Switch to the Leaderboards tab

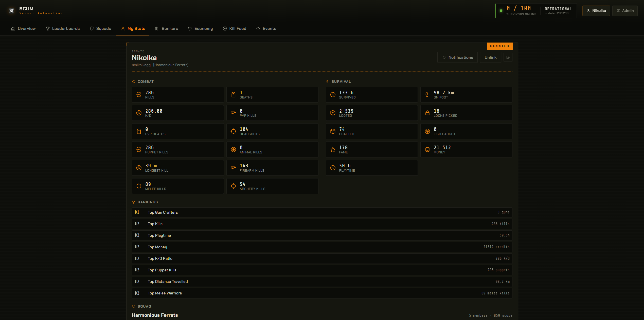coord(63,29)
